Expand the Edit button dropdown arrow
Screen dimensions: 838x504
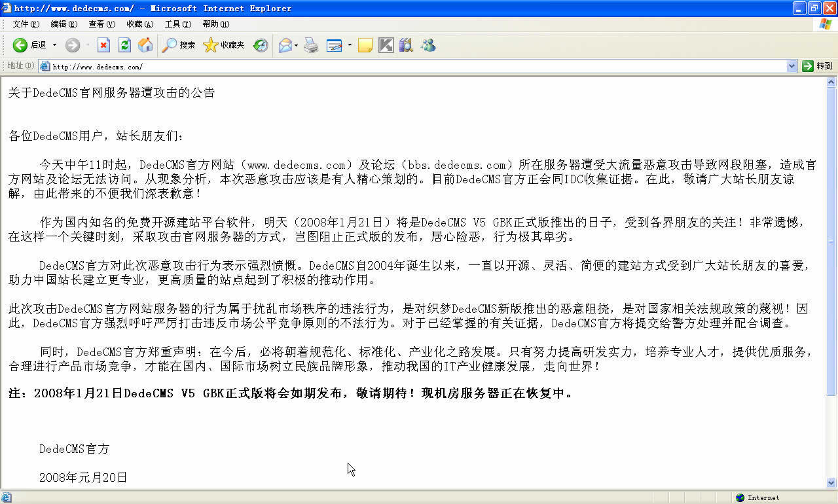(350, 45)
